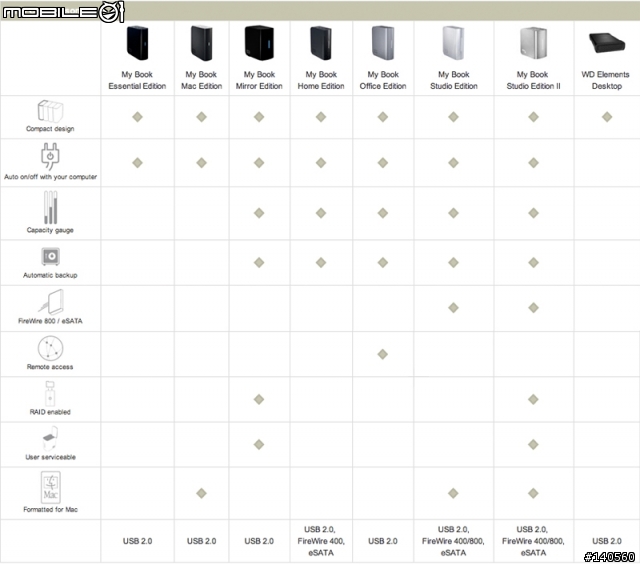
Task: Click the RAID enabled icon
Action: [50, 394]
